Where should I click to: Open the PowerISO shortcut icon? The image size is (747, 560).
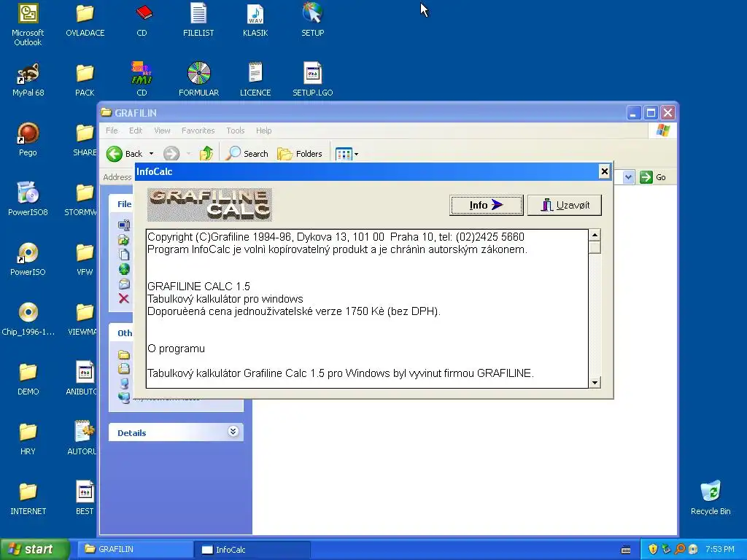tap(28, 260)
